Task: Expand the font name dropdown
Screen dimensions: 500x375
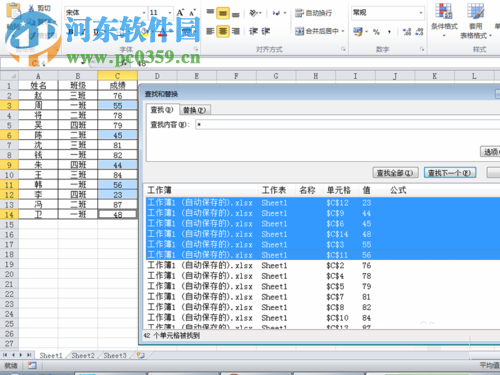Action: [x=144, y=13]
